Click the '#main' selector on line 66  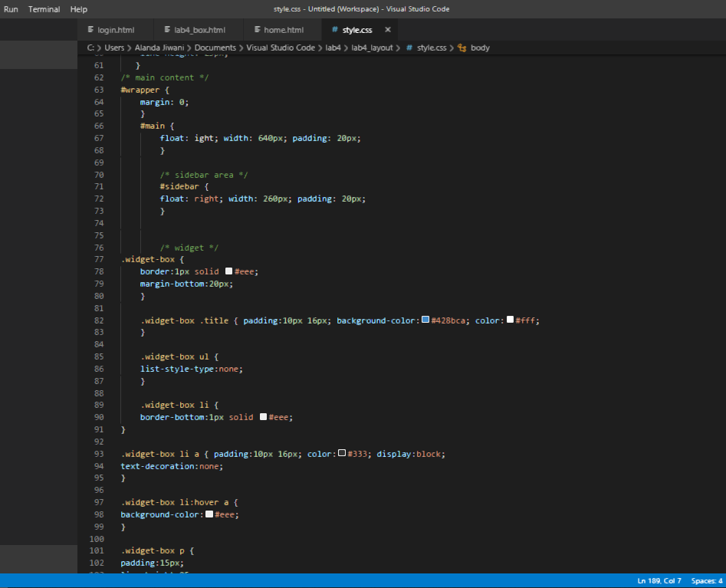(153, 126)
